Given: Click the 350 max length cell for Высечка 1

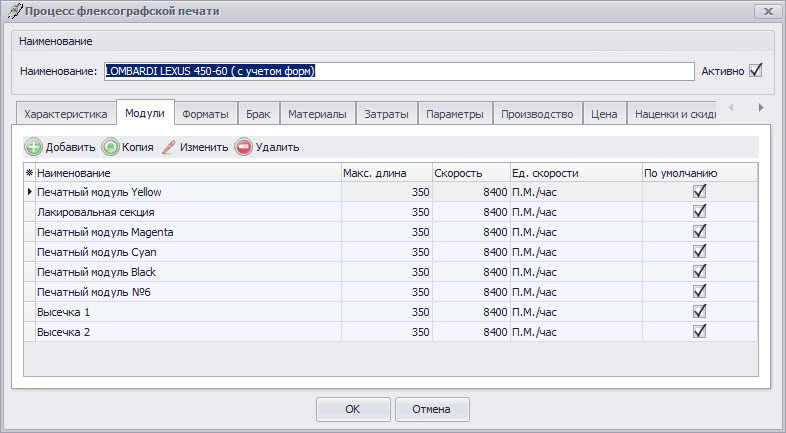Looking at the screenshot, I should pos(387,312).
